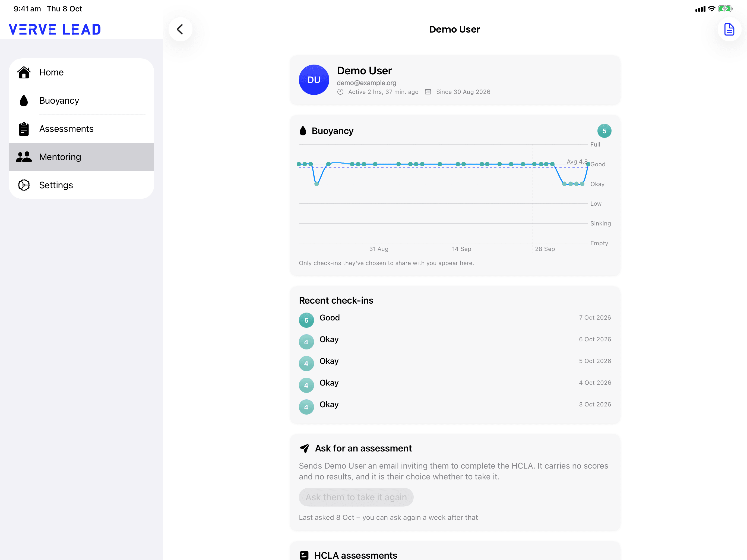Tap the clock icon next to Active time
Screen dimensions: 747x560
coord(340,92)
